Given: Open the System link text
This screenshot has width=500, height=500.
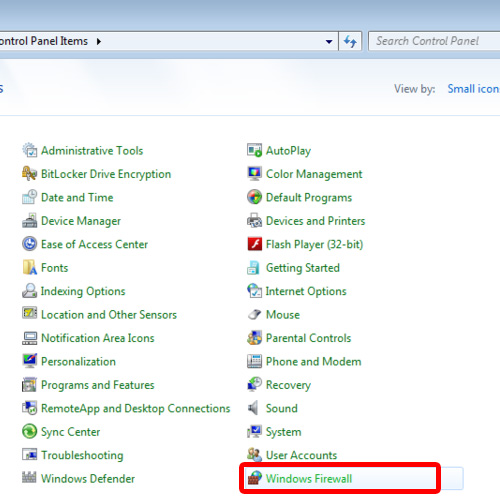Looking at the screenshot, I should pos(283,432).
